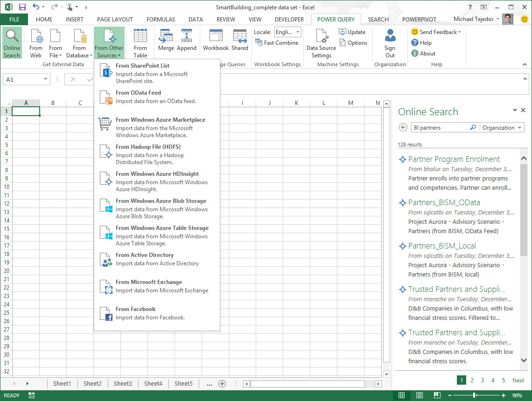Switch to Page Break Preview in status bar

437,395
